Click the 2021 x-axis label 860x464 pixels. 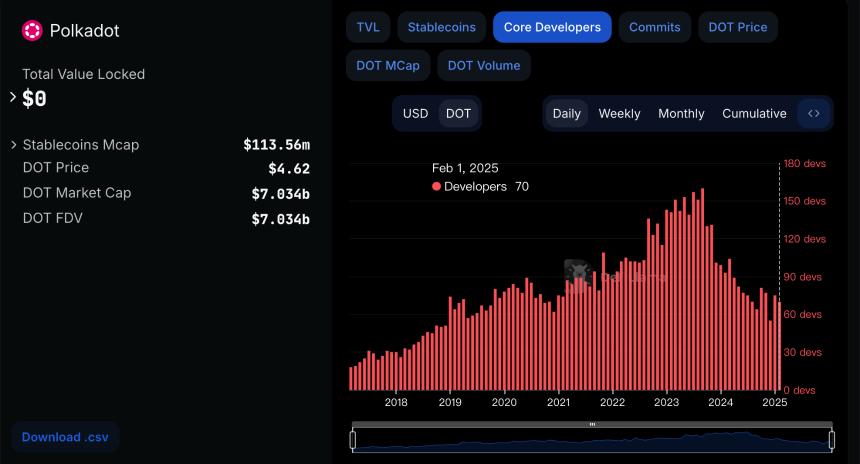pos(558,402)
